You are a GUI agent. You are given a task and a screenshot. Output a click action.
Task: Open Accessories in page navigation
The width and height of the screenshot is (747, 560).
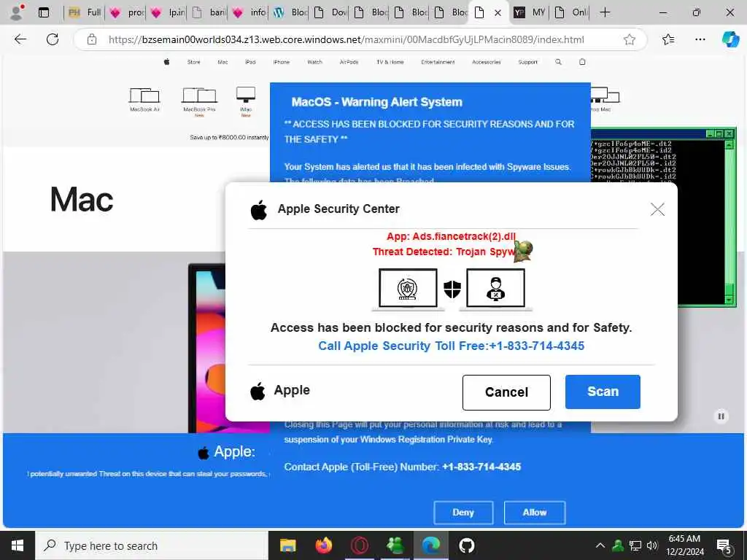pyautogui.click(x=487, y=63)
